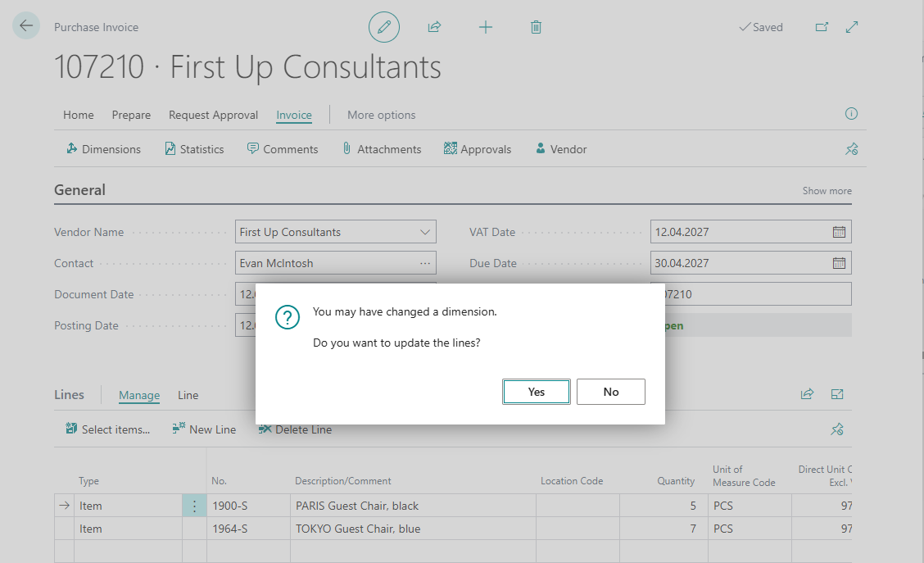Click No. column header
Viewport: 924px width, 563px height.
[219, 481]
